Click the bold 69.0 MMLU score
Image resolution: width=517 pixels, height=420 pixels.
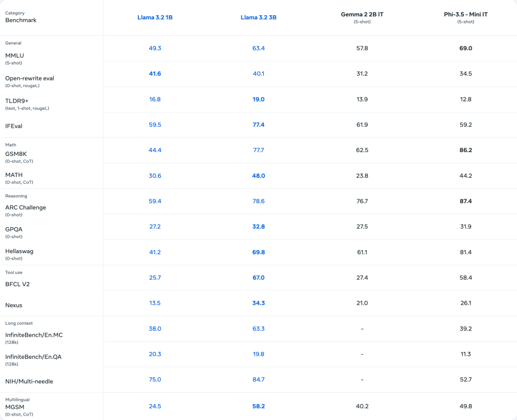click(x=466, y=48)
